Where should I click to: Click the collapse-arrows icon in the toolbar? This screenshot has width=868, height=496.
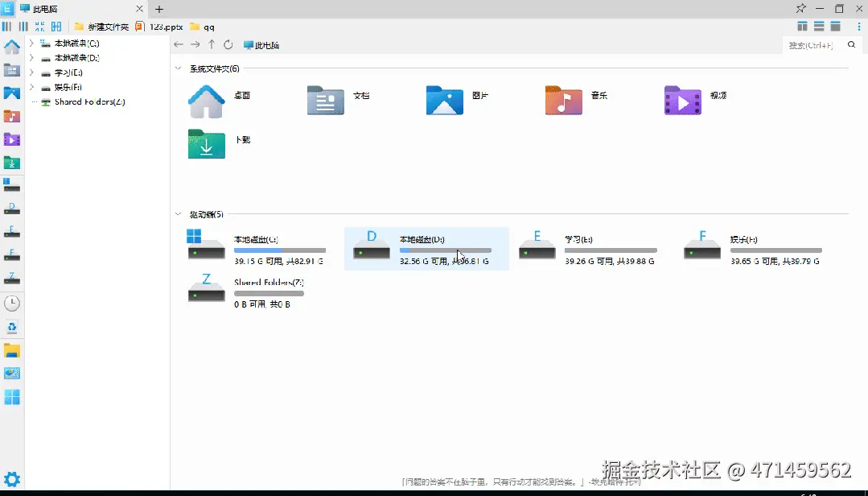[x=40, y=27]
